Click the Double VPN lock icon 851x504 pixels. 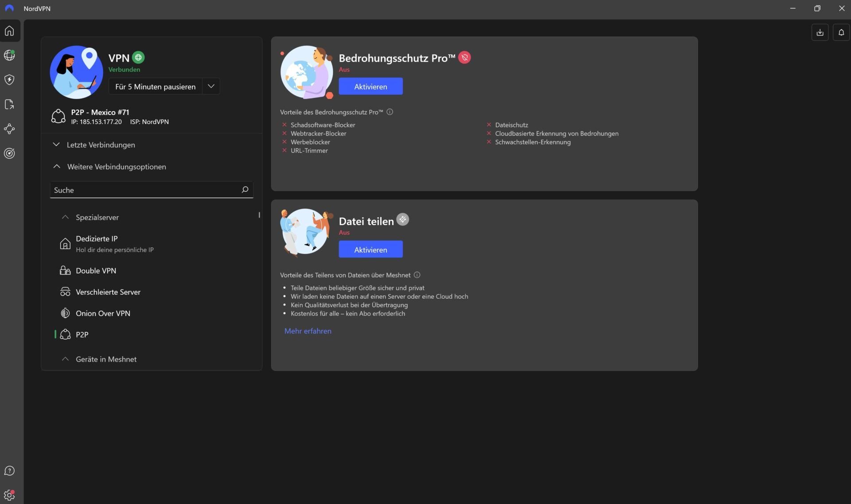point(65,271)
